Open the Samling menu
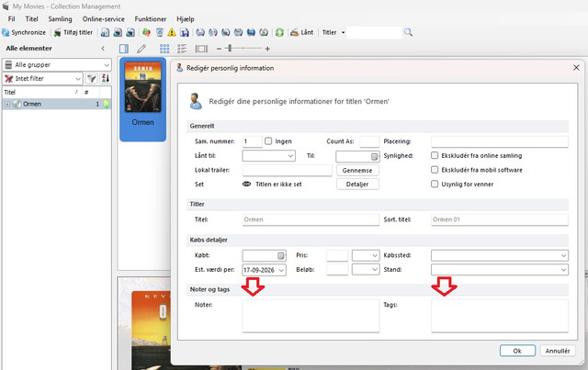 coord(60,19)
